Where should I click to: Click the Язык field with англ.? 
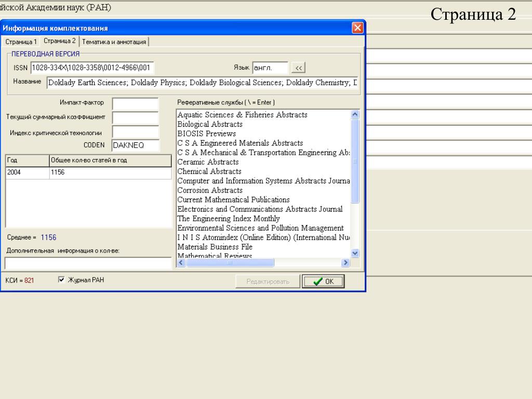pos(270,68)
